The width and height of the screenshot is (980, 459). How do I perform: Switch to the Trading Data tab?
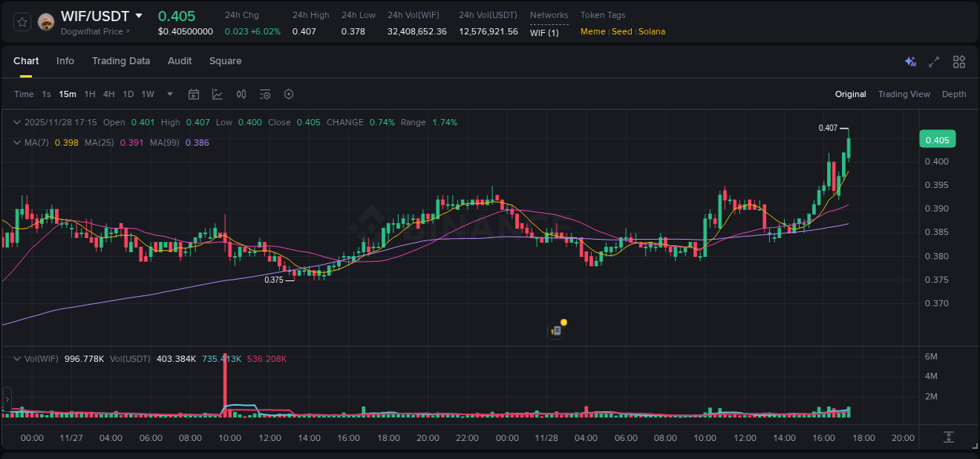pyautogui.click(x=121, y=61)
